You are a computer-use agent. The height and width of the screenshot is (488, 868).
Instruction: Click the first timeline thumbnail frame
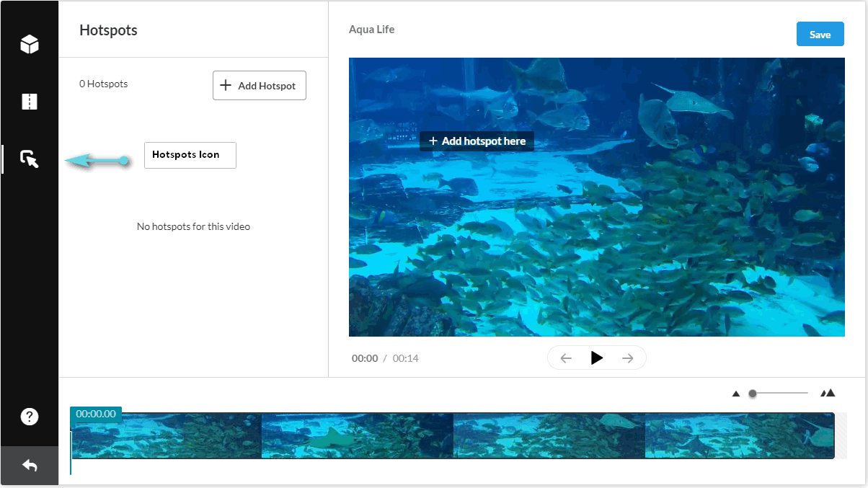coord(167,435)
